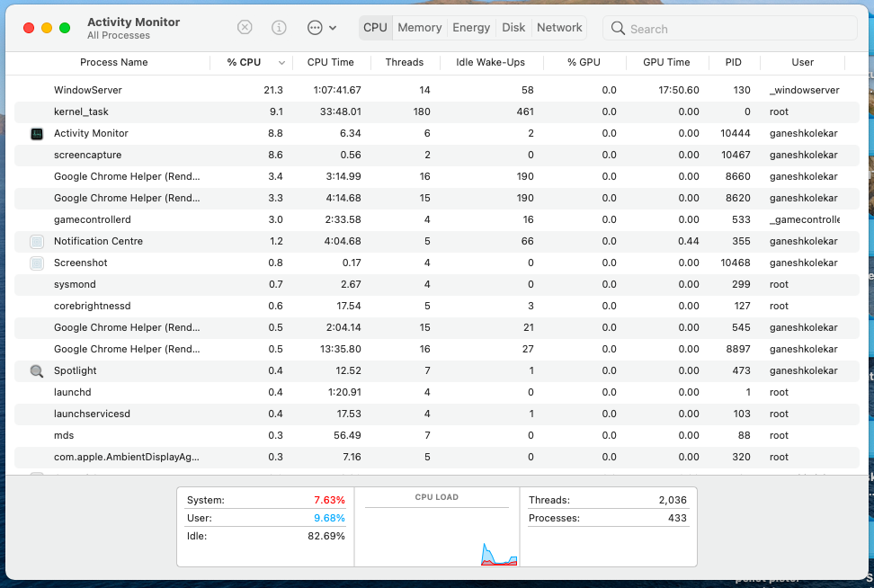Viewport: 874px width, 588px height.
Task: Select Chrome Helper row with PID 545
Action: [x=436, y=328]
